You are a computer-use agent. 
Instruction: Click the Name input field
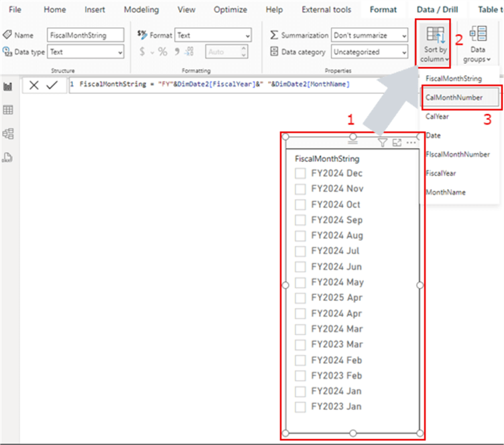85,36
